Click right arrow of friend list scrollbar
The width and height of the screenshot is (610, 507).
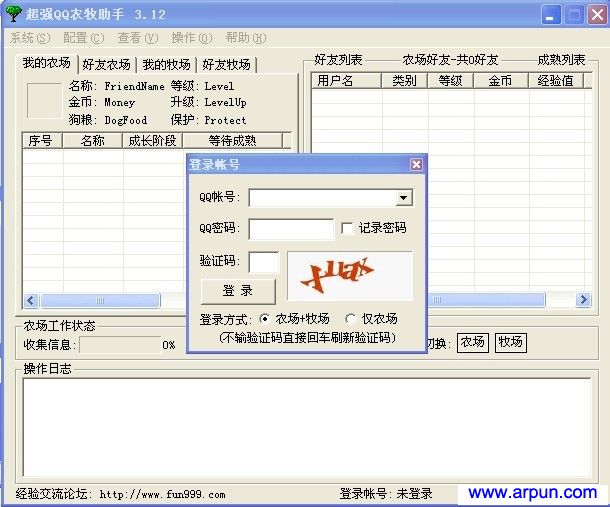pyautogui.click(x=583, y=300)
